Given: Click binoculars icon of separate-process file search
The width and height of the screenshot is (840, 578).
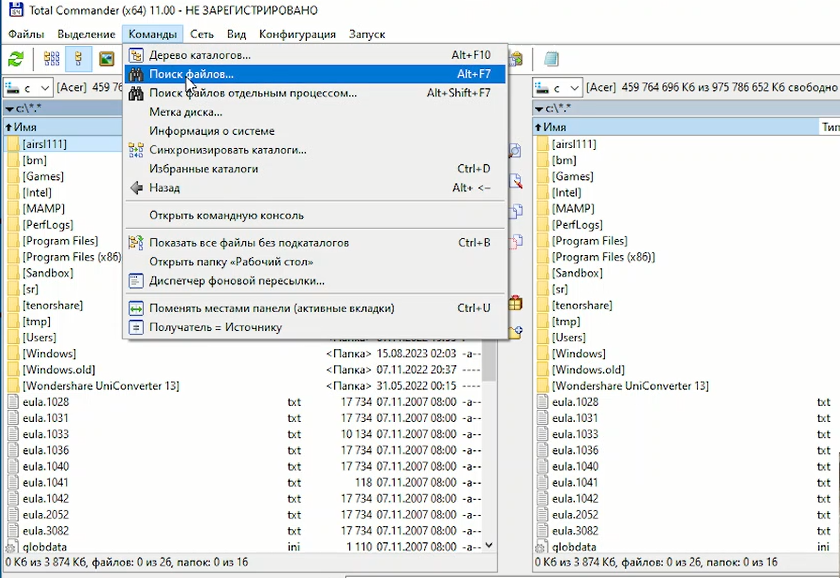Looking at the screenshot, I should coord(136,93).
